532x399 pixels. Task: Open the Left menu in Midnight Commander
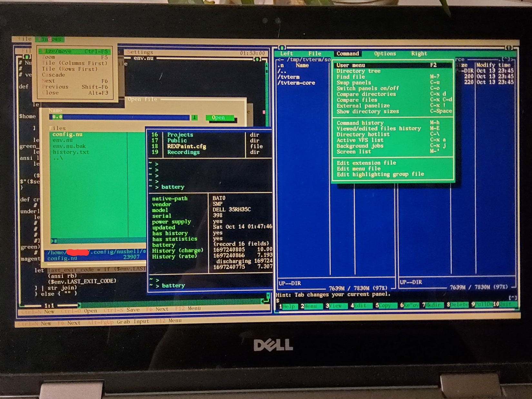pos(286,54)
